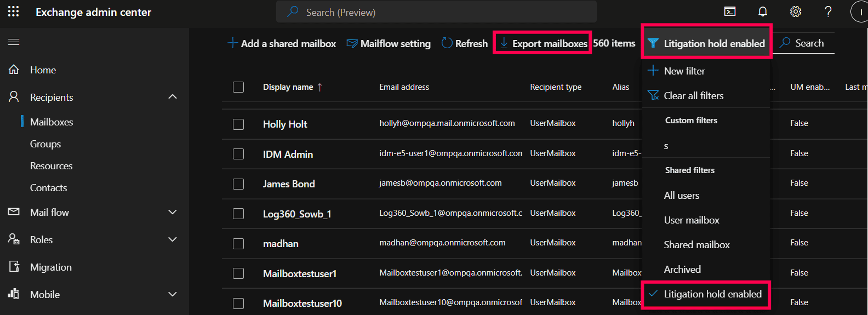Viewport: 868px width, 315px height.
Task: Toggle the hamburger navigation menu
Action: coord(14,42)
